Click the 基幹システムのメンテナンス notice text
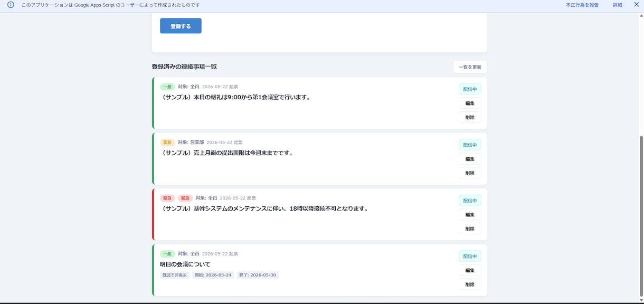The height and width of the screenshot is (304, 644). [264, 208]
